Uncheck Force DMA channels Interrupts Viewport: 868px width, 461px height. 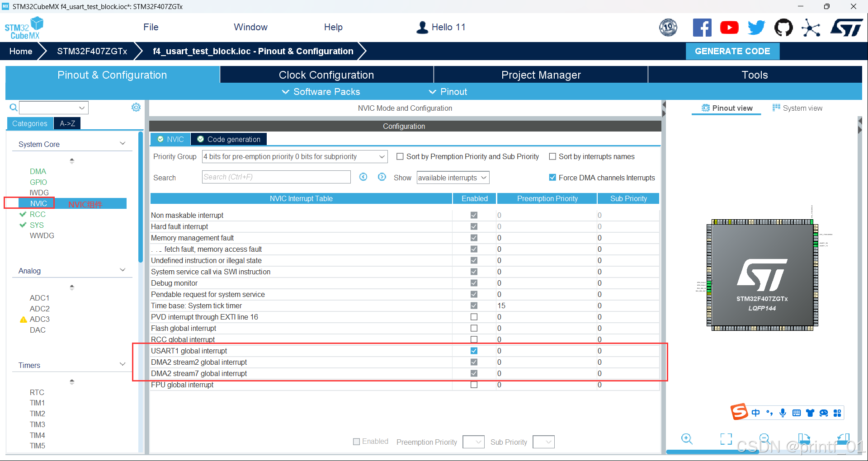552,178
